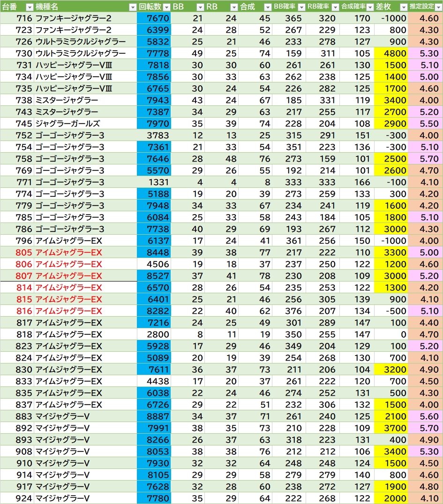The width and height of the screenshot is (443, 504).
Task: Click the red machine number 816
Action: (17, 311)
